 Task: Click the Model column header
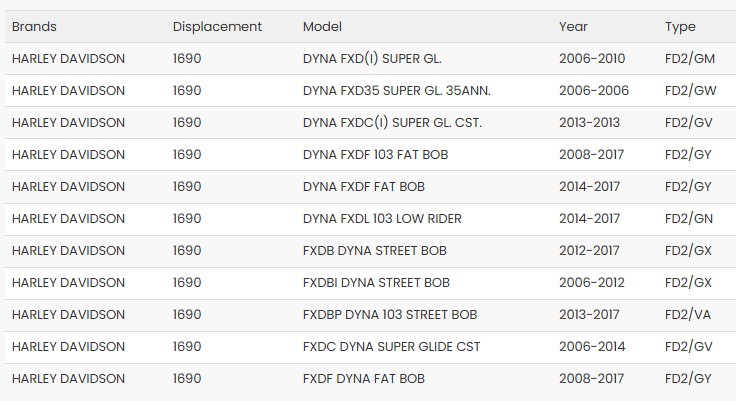[x=322, y=27]
